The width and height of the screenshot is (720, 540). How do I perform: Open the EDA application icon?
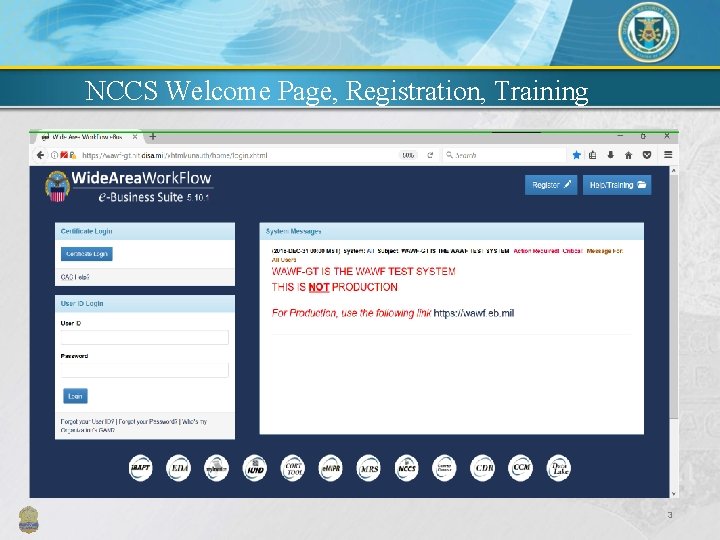[179, 468]
